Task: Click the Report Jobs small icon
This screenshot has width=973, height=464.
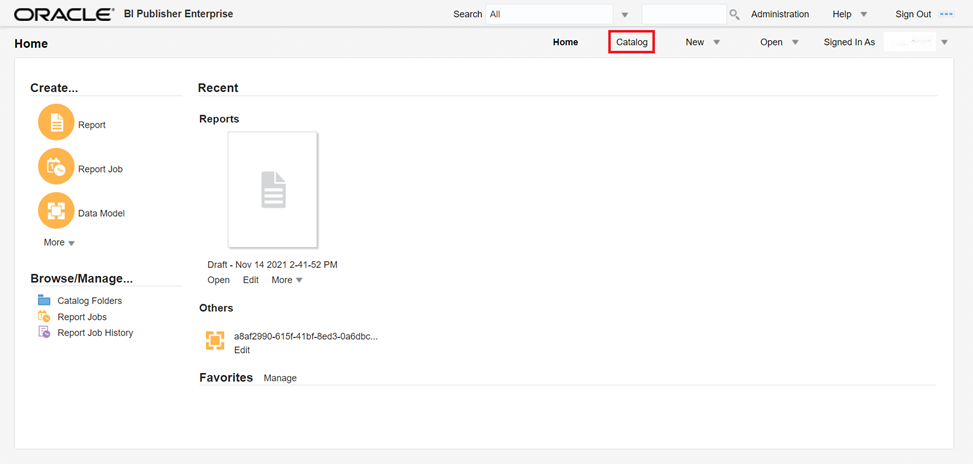Action: [x=44, y=316]
